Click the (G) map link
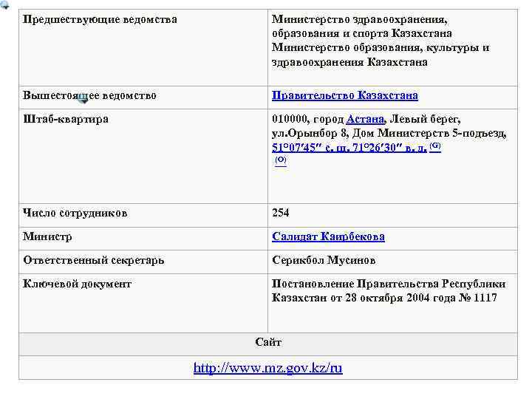The height and width of the screenshot is (399, 532). [435, 146]
